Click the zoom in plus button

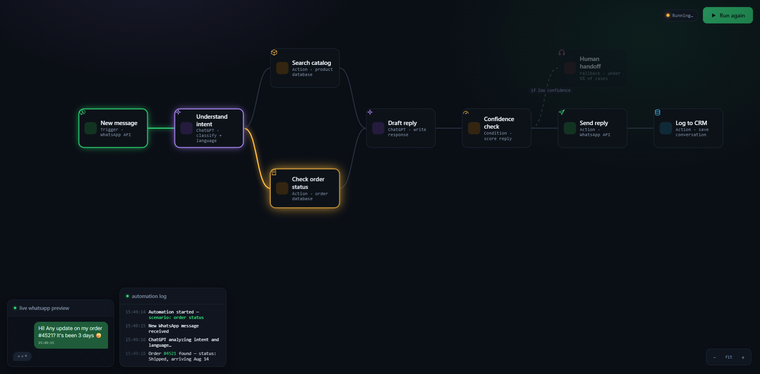pos(743,357)
